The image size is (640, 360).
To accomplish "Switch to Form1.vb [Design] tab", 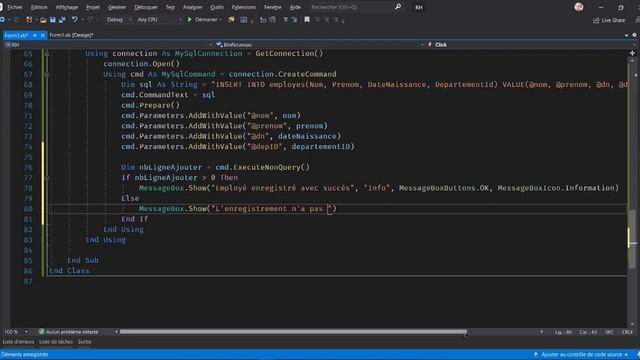I will click(x=71, y=35).
